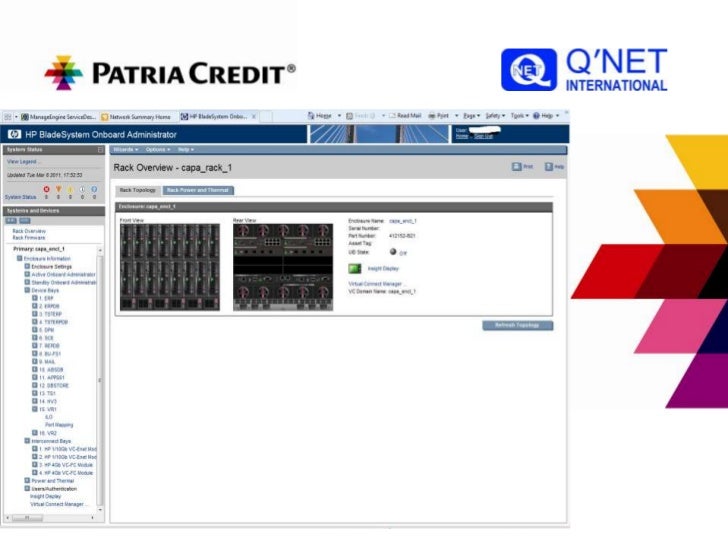Click the System Status link label

pos(20,197)
